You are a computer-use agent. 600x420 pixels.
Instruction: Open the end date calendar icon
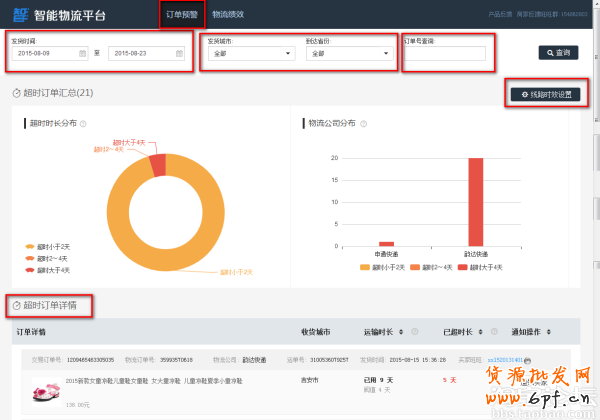[177, 53]
